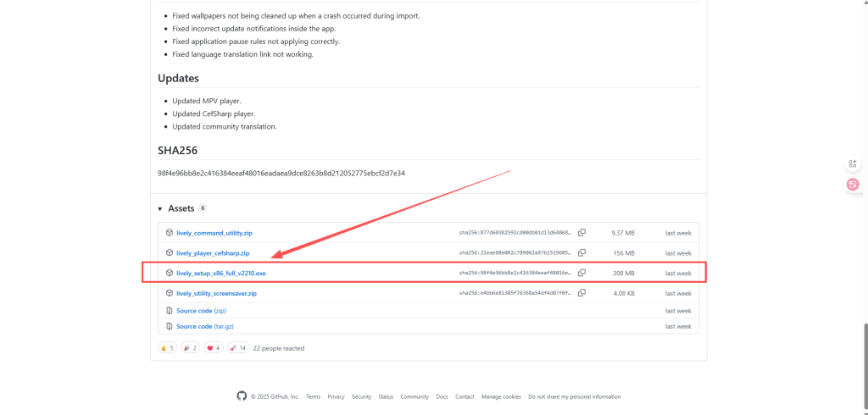Click file icon beside Source code (tar.gz)
The height and width of the screenshot is (415, 868).
[170, 326]
